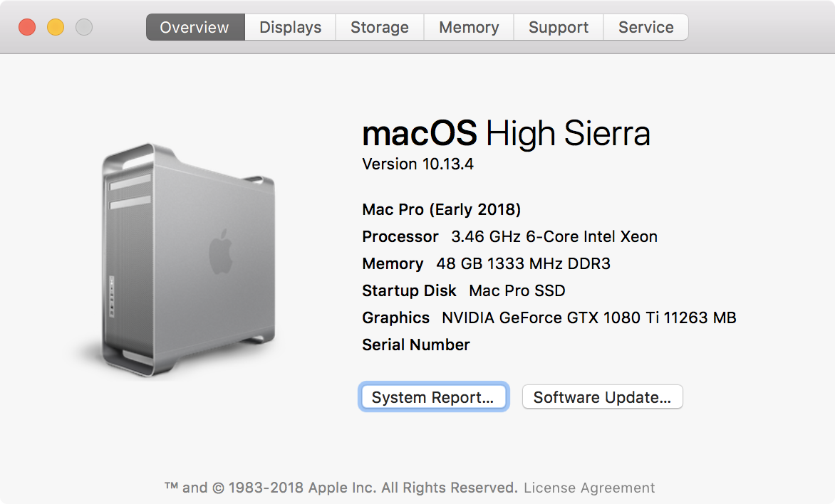Click Version 10.13.4 to reveal build number
Image resolution: width=835 pixels, height=504 pixels.
[417, 164]
